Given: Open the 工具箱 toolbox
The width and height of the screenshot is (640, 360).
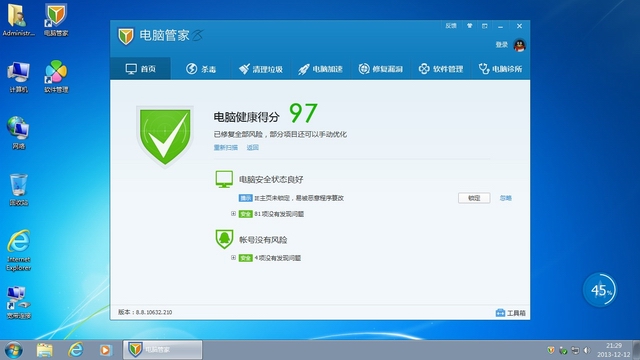Looking at the screenshot, I should point(511,313).
